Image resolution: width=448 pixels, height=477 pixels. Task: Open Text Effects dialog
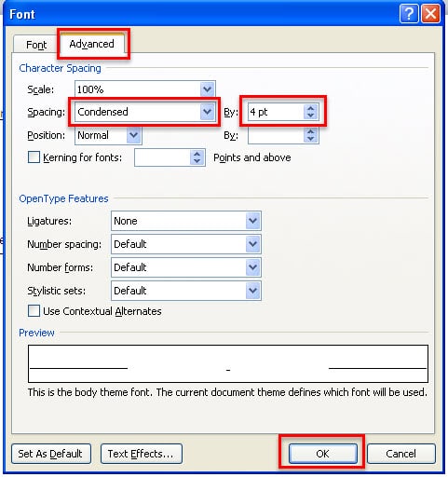[141, 454]
